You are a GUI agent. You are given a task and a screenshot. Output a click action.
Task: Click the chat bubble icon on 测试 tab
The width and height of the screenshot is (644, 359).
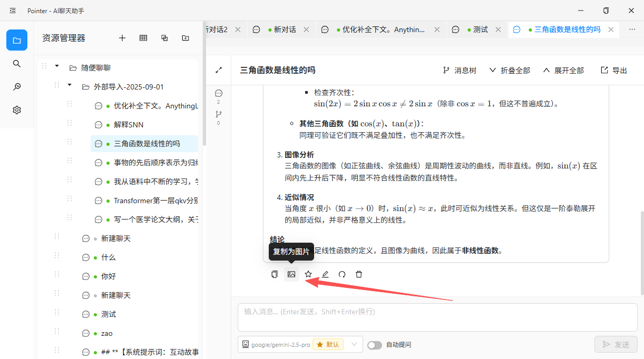[456, 29]
